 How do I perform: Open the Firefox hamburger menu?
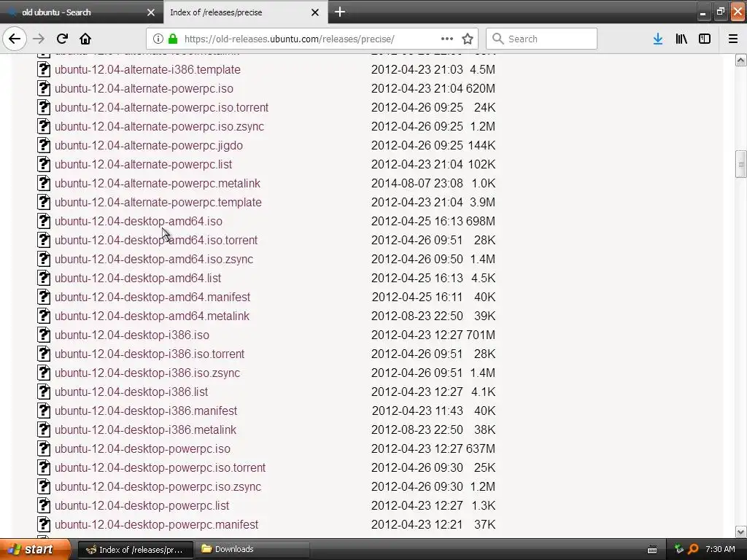pyautogui.click(x=733, y=39)
